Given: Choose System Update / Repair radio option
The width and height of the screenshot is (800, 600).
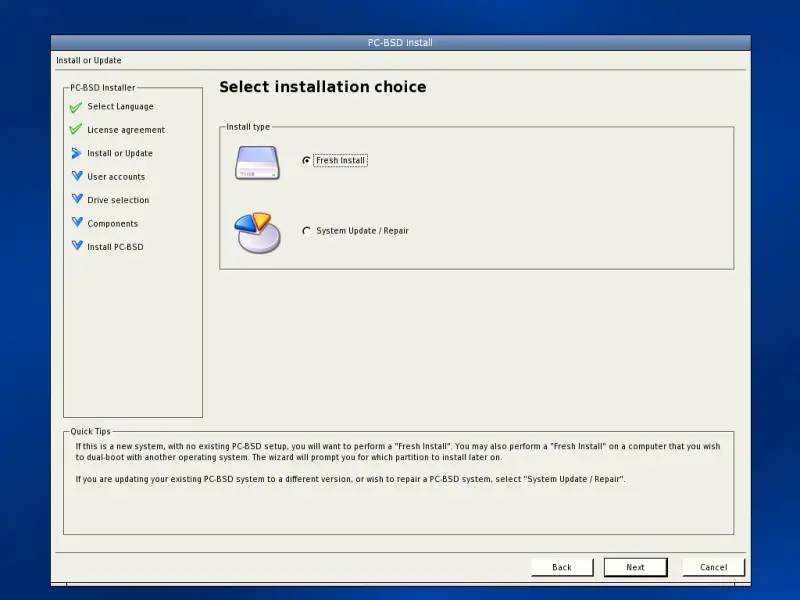Looking at the screenshot, I should [307, 231].
